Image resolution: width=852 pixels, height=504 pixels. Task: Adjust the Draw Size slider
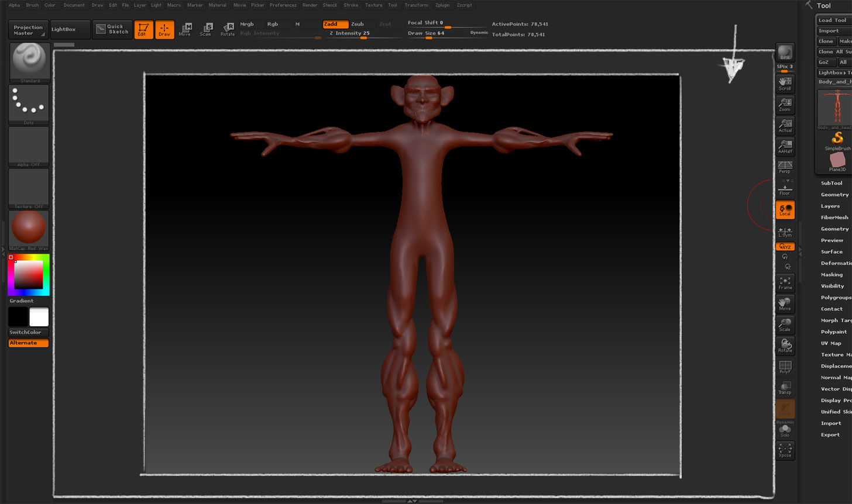point(446,34)
